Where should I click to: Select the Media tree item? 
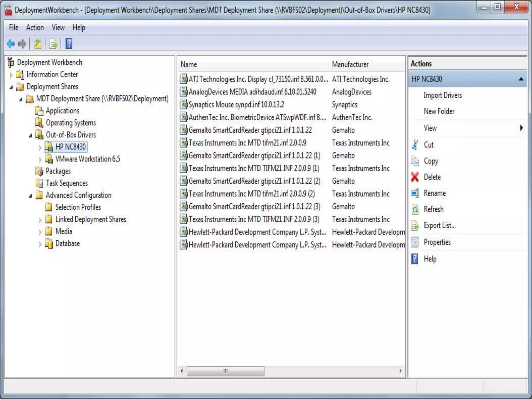tap(64, 231)
